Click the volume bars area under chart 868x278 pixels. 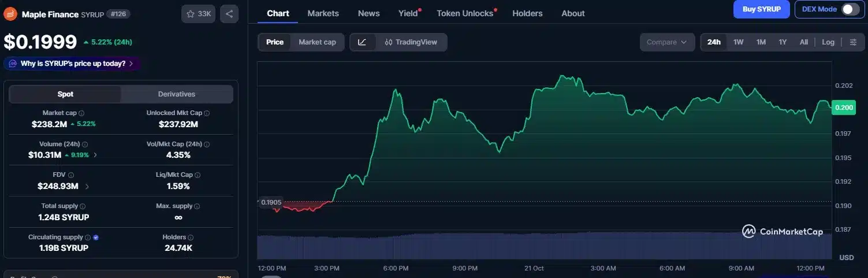pyautogui.click(x=544, y=246)
